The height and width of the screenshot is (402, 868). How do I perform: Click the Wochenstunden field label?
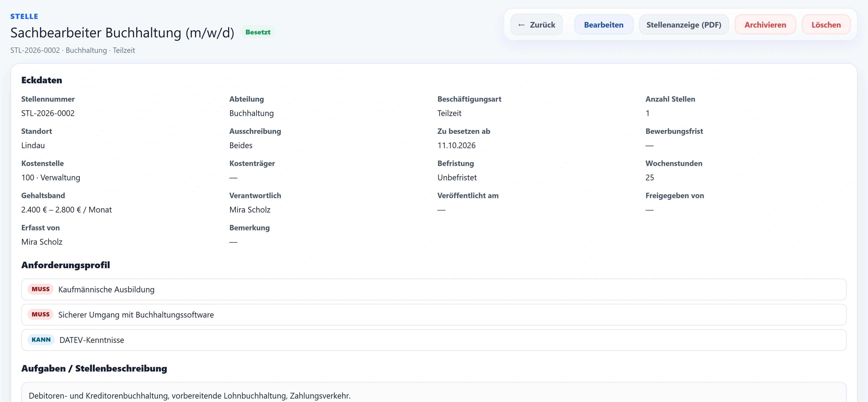pos(674,163)
